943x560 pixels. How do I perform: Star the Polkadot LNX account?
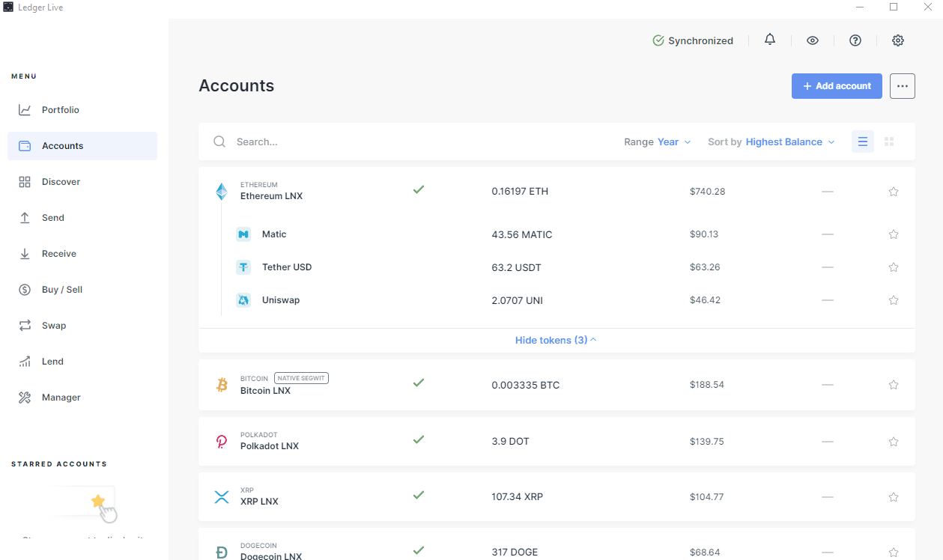pos(894,442)
